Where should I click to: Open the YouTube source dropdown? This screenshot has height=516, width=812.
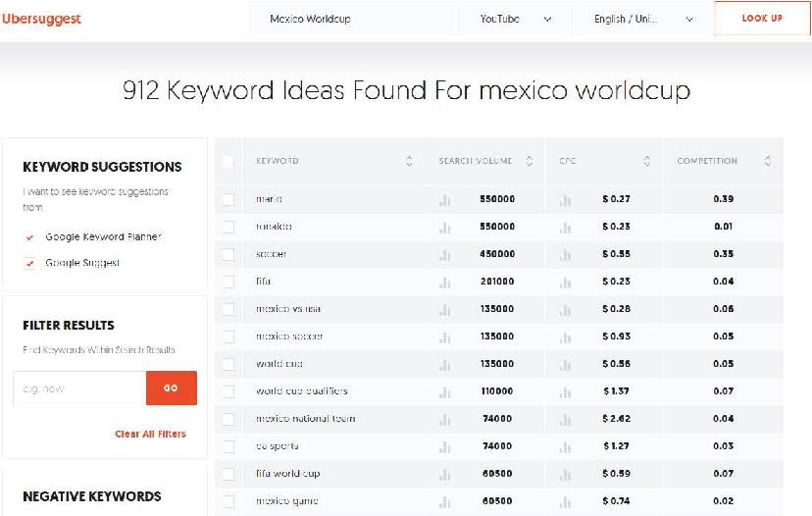click(516, 19)
